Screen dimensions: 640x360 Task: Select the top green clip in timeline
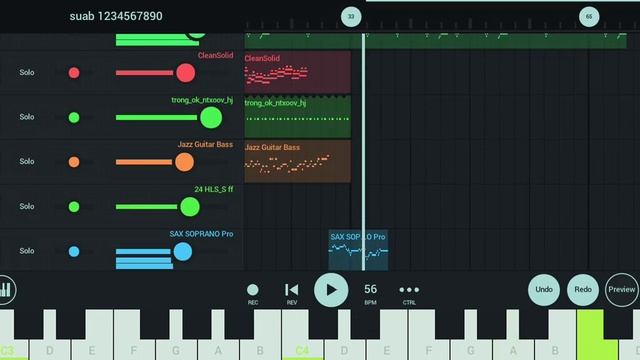[436, 41]
